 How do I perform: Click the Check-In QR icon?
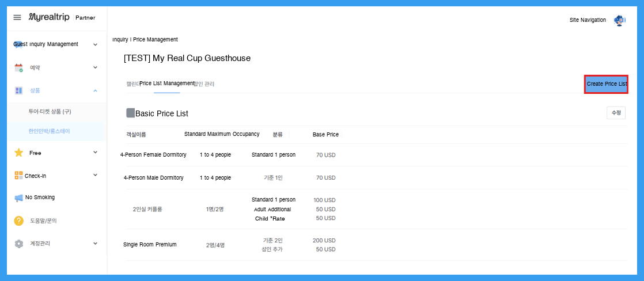tap(18, 176)
